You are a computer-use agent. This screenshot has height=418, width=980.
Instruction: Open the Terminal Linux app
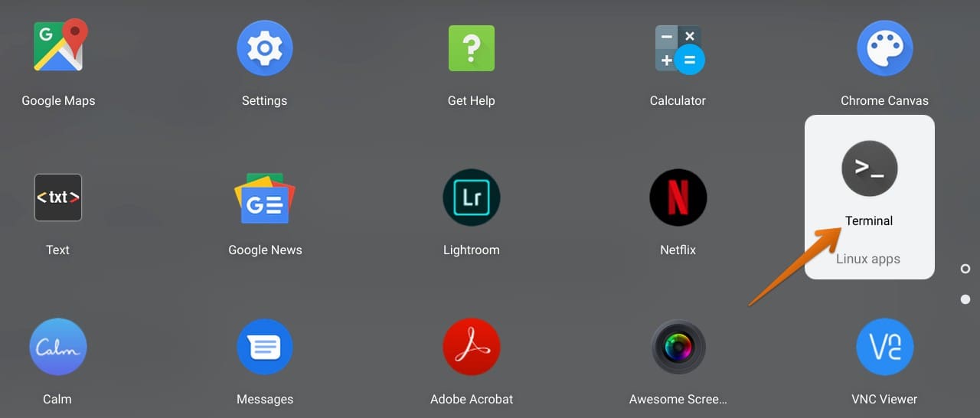pos(870,168)
